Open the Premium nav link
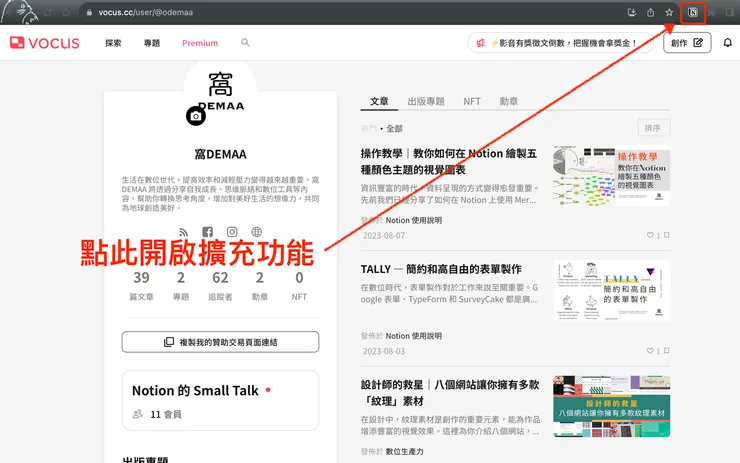Viewport: 740px width, 463px height. 200,43
